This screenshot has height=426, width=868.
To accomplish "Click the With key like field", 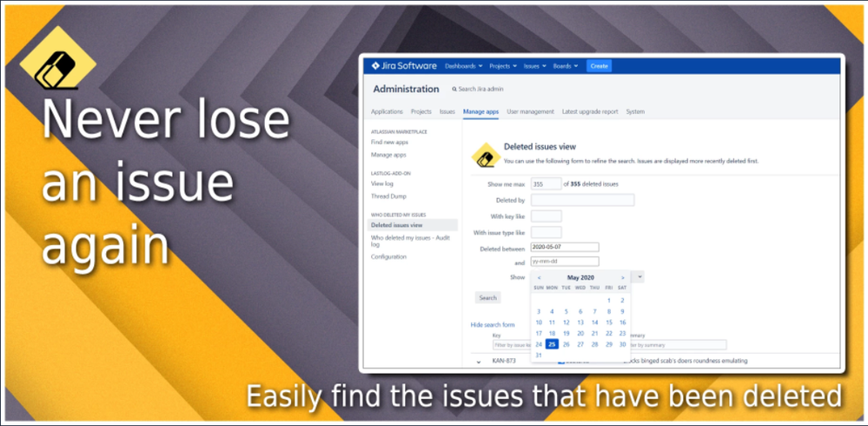I will 547,216.
